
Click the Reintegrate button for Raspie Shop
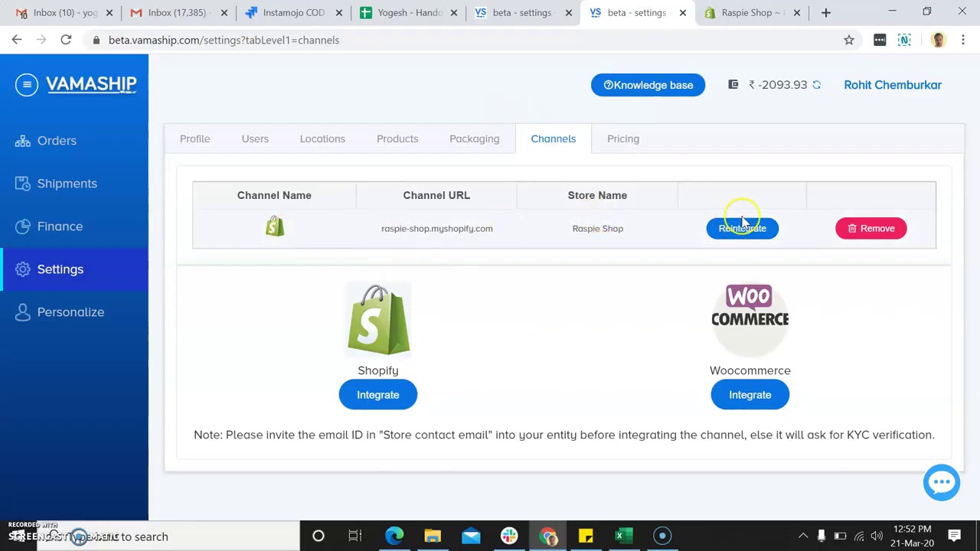[x=742, y=228]
